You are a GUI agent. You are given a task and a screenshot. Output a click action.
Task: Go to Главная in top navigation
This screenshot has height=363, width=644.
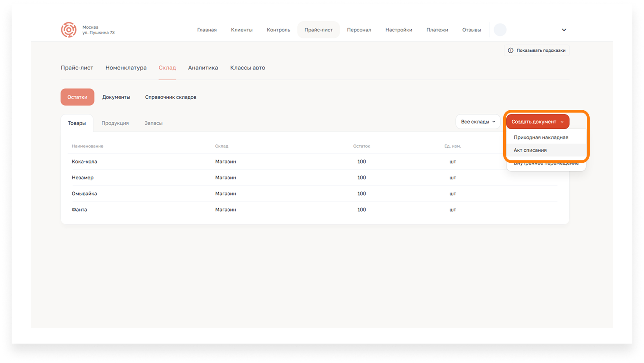click(207, 30)
